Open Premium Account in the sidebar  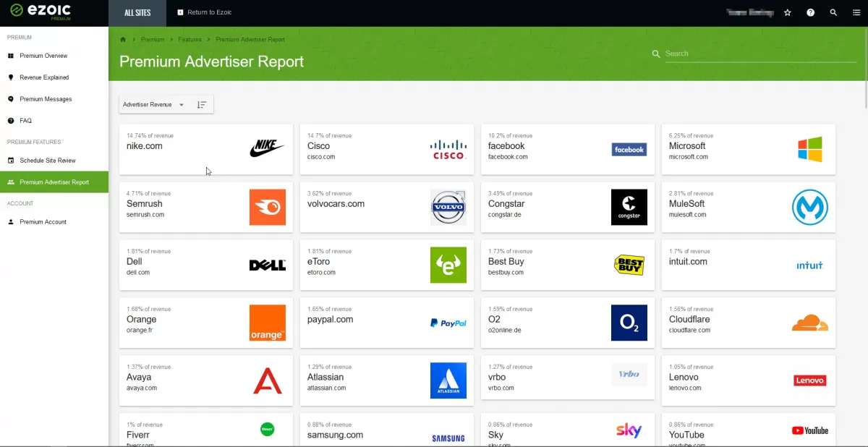click(x=54, y=222)
